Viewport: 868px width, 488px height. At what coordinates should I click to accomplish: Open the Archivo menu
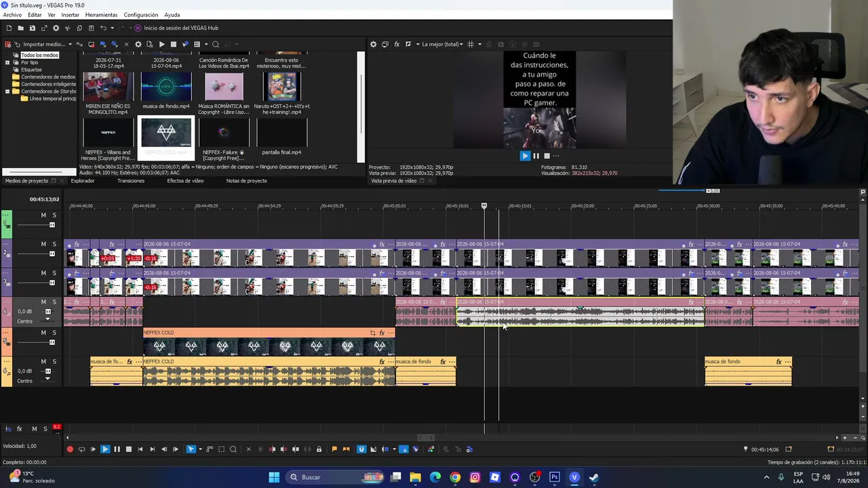pyautogui.click(x=12, y=15)
